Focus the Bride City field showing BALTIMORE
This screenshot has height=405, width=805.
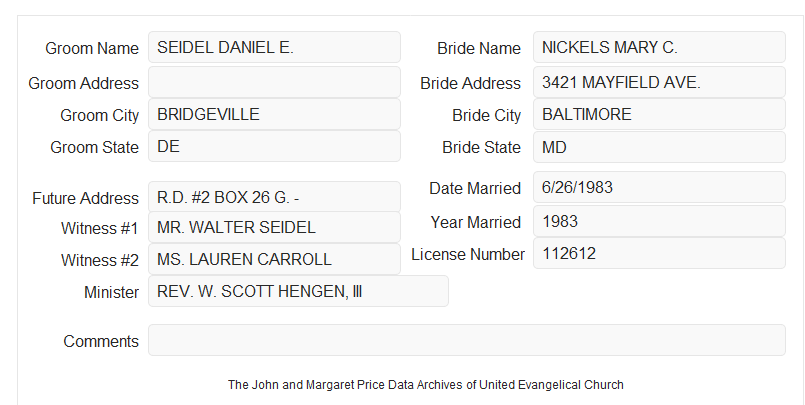click(x=659, y=114)
